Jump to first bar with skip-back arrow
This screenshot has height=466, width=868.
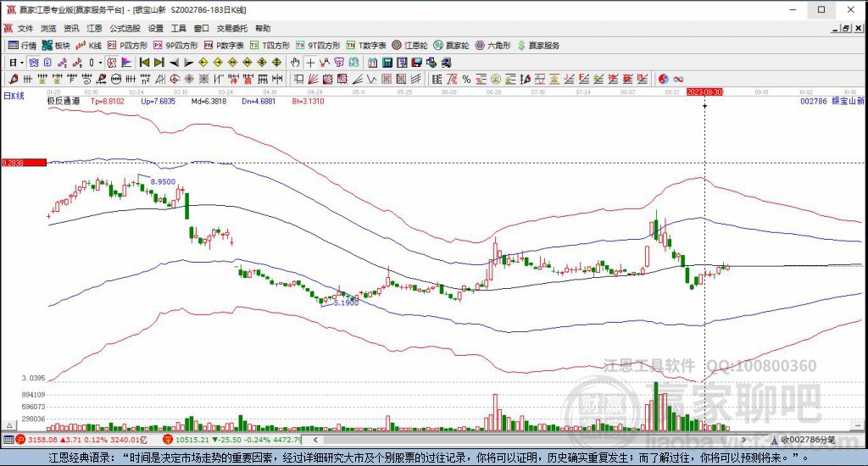tap(144, 62)
